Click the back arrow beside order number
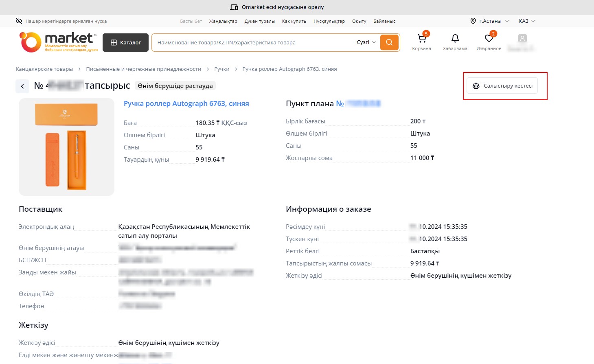 tap(22, 86)
